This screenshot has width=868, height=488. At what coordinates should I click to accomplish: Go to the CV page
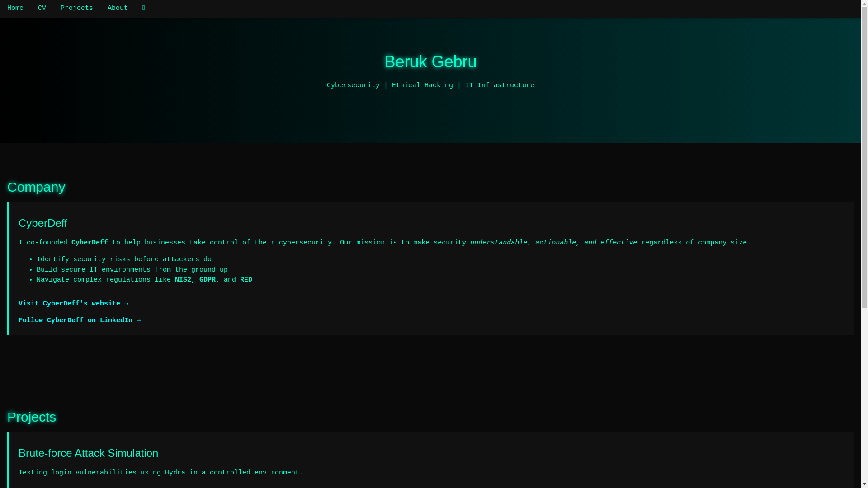click(42, 9)
